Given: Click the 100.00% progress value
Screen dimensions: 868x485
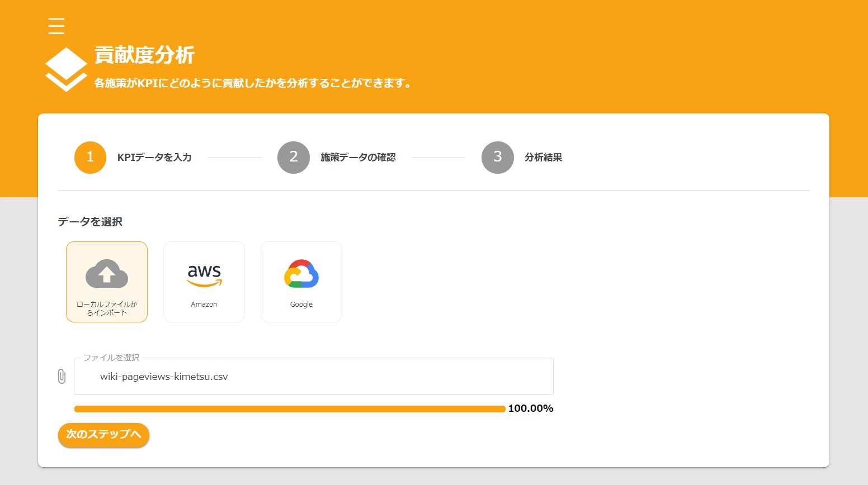Looking at the screenshot, I should (531, 408).
